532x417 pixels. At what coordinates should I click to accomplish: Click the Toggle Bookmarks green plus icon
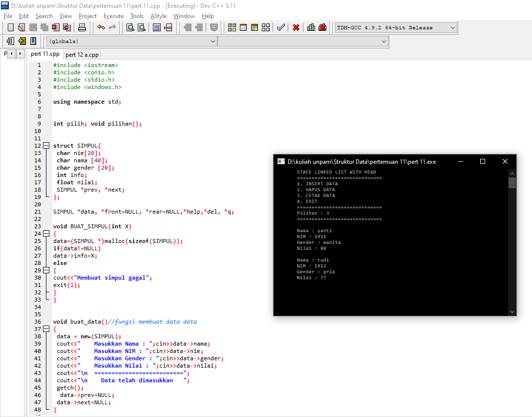(21, 41)
